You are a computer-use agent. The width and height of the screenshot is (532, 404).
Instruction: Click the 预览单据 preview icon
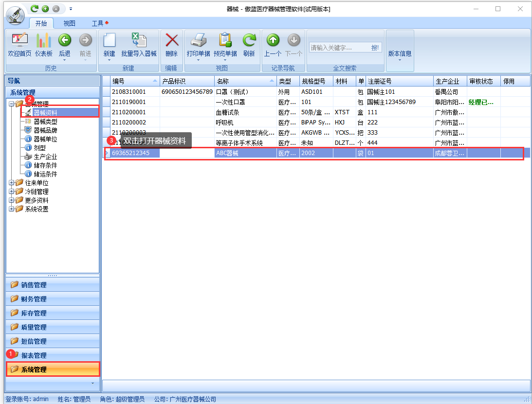coord(225,41)
